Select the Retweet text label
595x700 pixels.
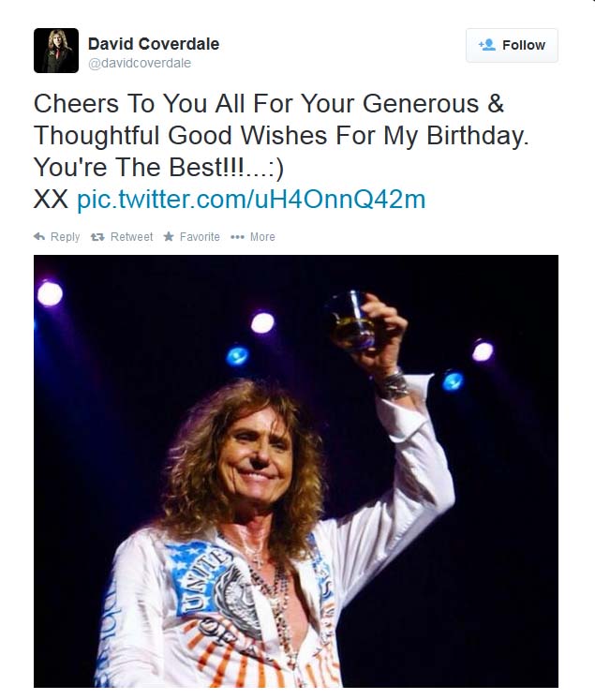[131, 237]
